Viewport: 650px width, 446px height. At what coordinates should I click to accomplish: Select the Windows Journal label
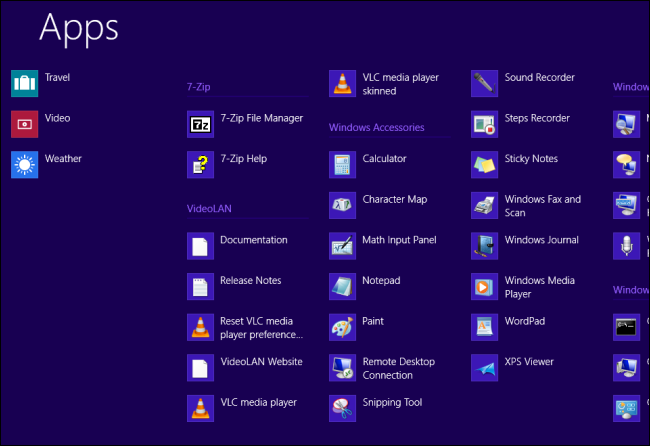[x=541, y=240]
